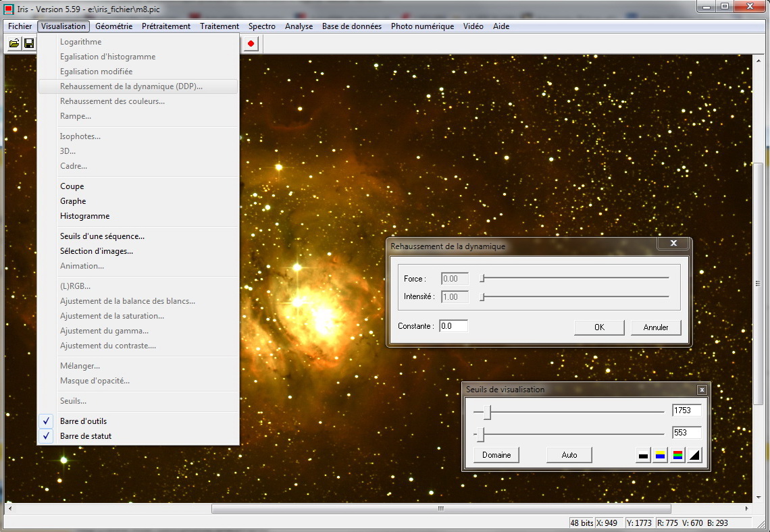The height and width of the screenshot is (532, 770).
Task: Click Annuler in the dynamic enhancement dialog
Action: [656, 327]
